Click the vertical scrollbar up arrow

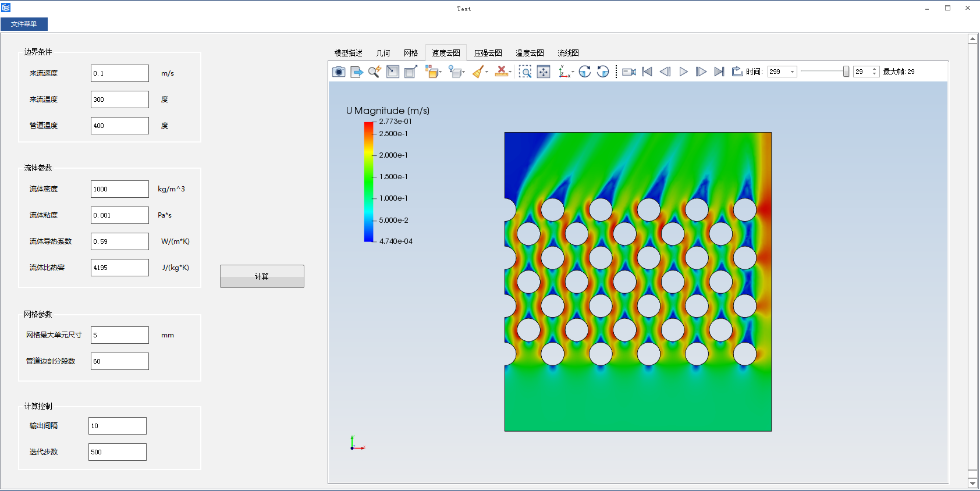click(972, 38)
